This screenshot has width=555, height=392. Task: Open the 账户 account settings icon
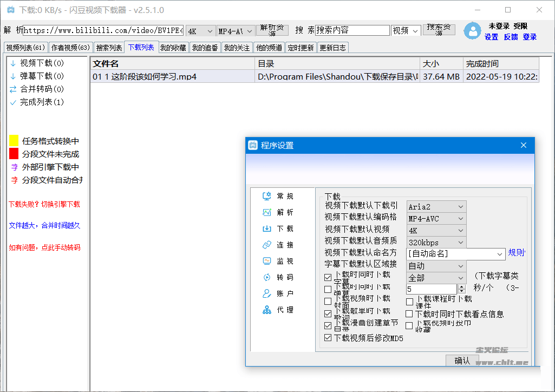click(x=266, y=293)
